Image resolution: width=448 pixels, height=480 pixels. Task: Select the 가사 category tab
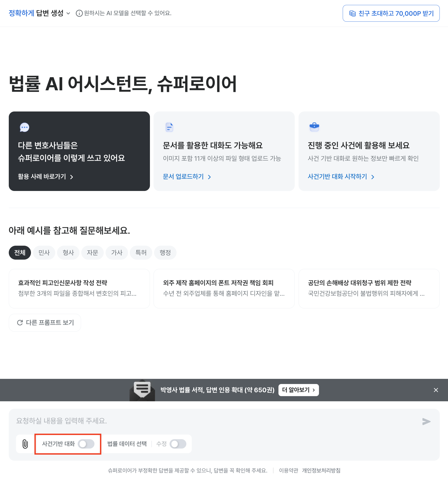tap(117, 253)
